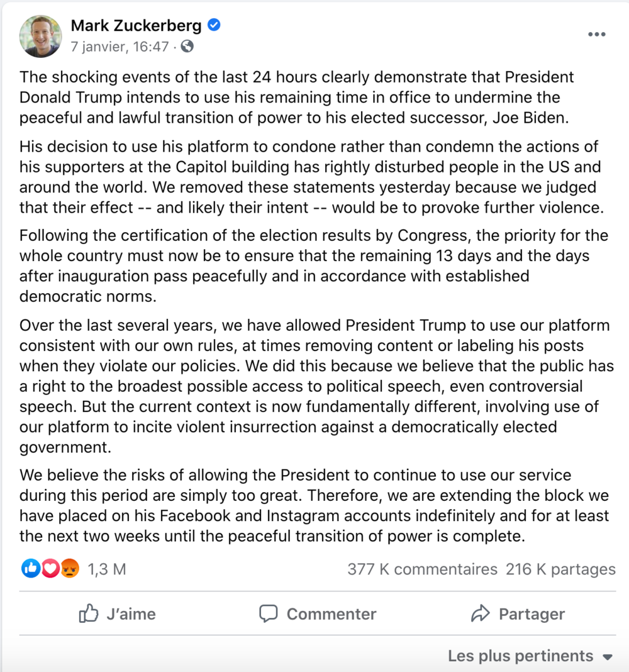Click Mark Zuckerberg's profile picture

tap(41, 36)
